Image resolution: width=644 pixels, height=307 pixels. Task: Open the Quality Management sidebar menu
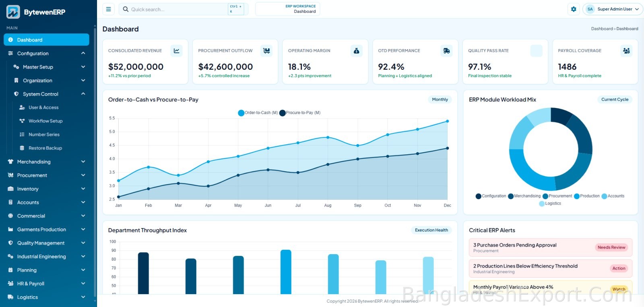click(x=46, y=243)
